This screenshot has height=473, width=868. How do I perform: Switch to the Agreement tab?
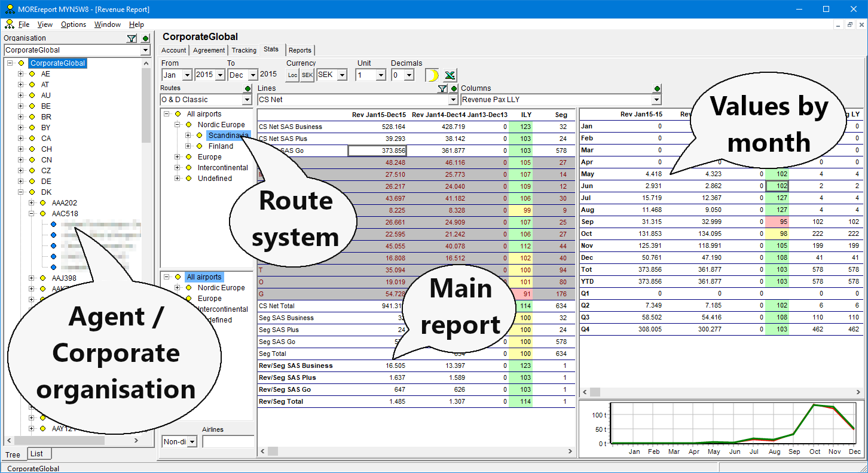point(209,51)
